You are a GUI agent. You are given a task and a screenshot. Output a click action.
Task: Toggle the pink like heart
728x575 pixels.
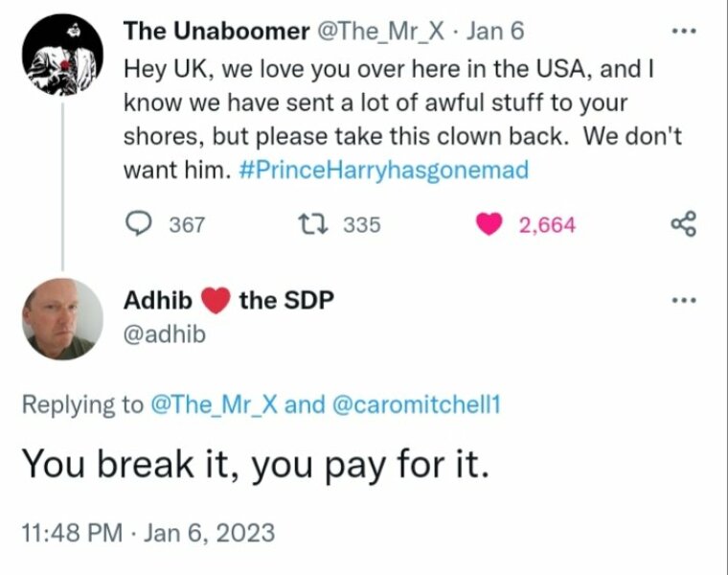pos(489,224)
